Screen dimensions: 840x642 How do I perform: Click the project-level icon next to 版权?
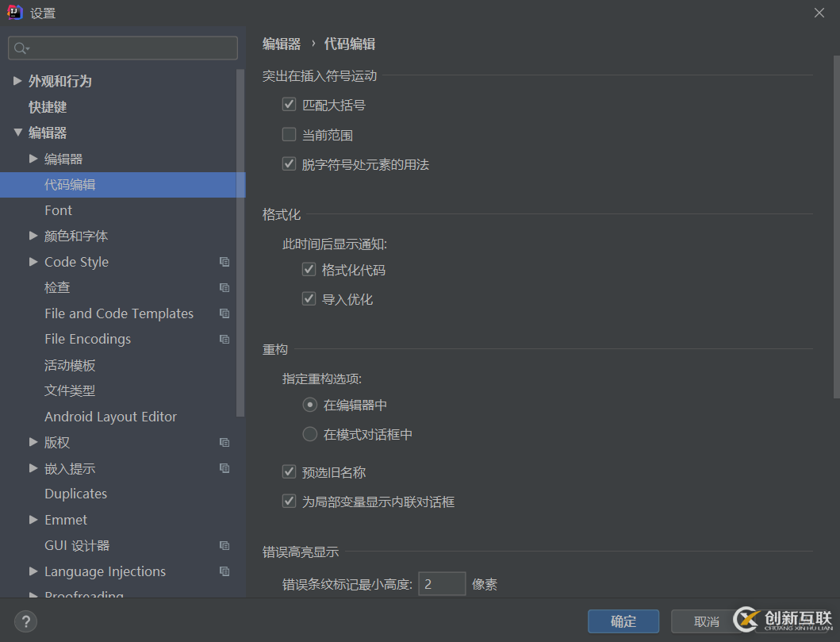coord(224,442)
